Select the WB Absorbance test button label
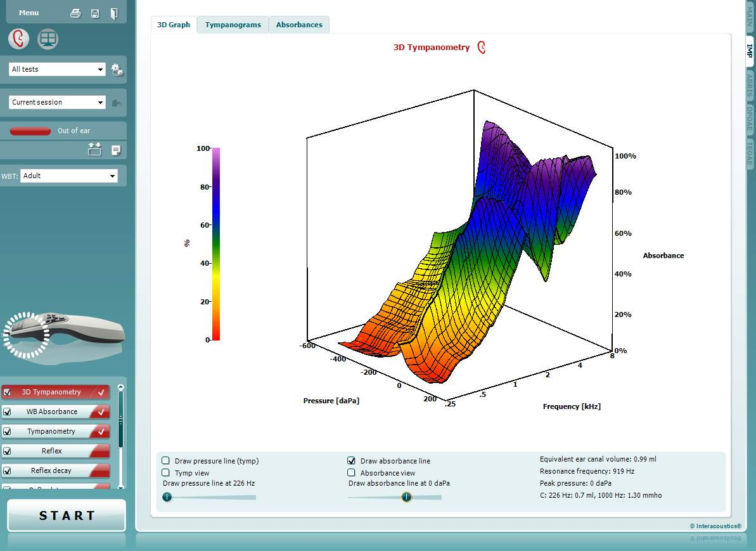Viewport: 756px width, 551px height. pos(51,412)
